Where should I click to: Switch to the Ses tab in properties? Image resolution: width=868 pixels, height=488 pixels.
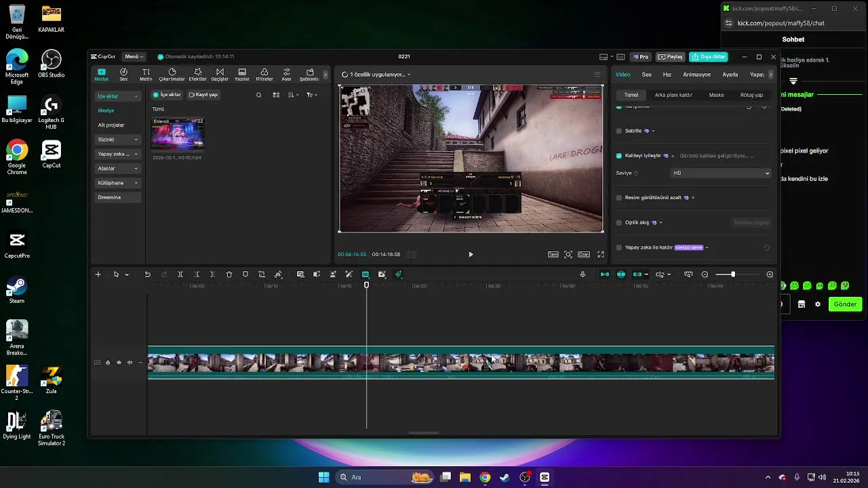click(647, 75)
